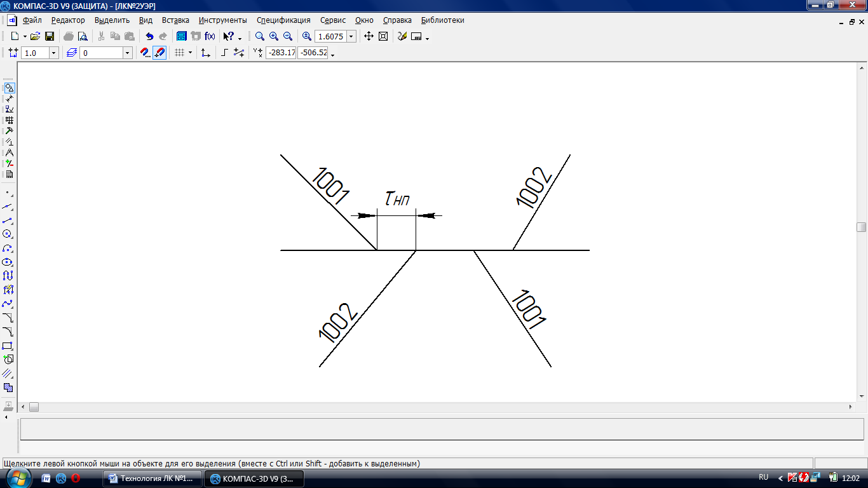Open the local coordinate system tool
The height and width of the screenshot is (488, 868).
(x=205, y=53)
